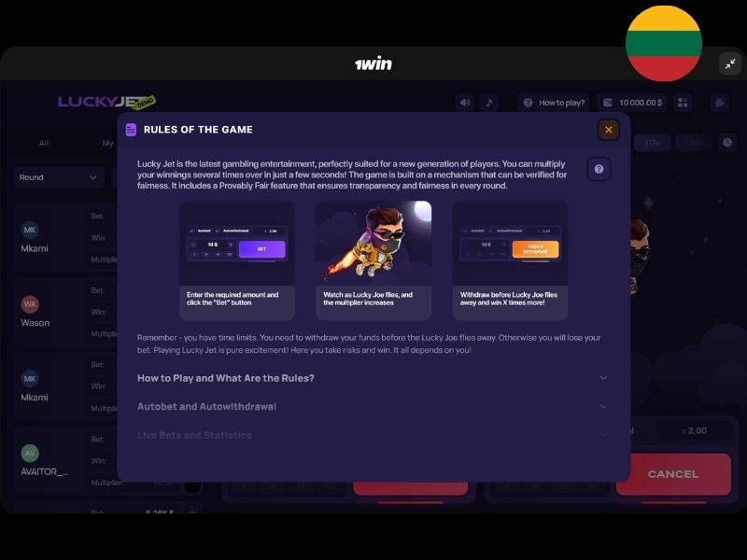The height and width of the screenshot is (560, 747).
Task: Click the rules document icon in header
Action: tap(131, 130)
